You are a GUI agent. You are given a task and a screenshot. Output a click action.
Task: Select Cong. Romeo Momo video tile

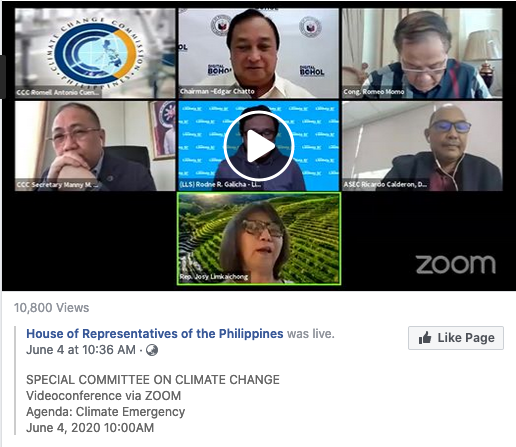point(422,53)
